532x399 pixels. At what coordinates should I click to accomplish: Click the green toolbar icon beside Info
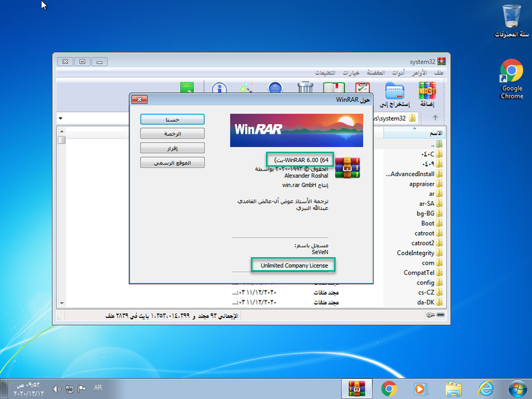click(x=187, y=87)
